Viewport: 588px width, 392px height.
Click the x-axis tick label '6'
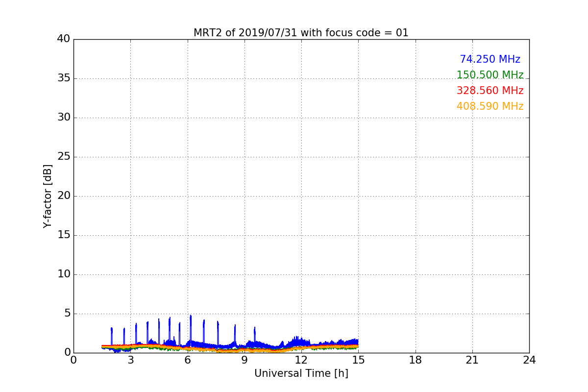188,360
